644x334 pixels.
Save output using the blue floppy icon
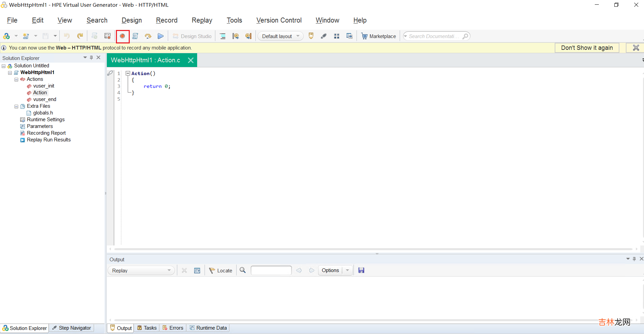coord(361,270)
